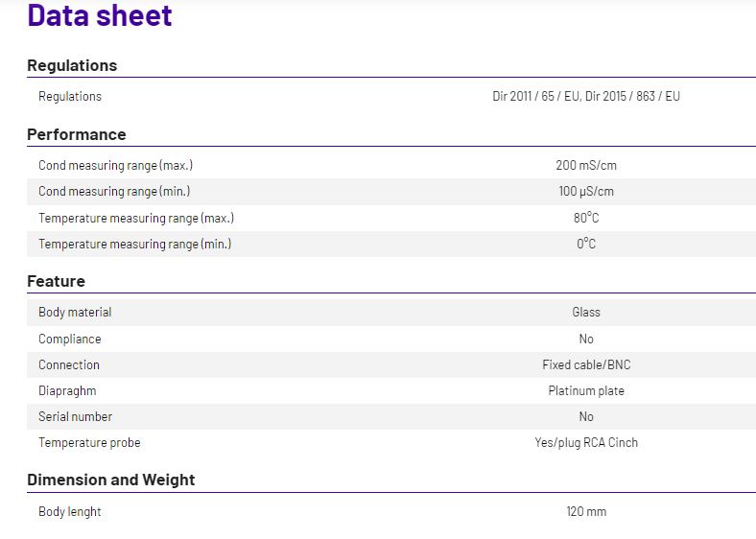Click the Temperature measuring range (min.) label
This screenshot has width=756, height=539.
tap(134, 244)
